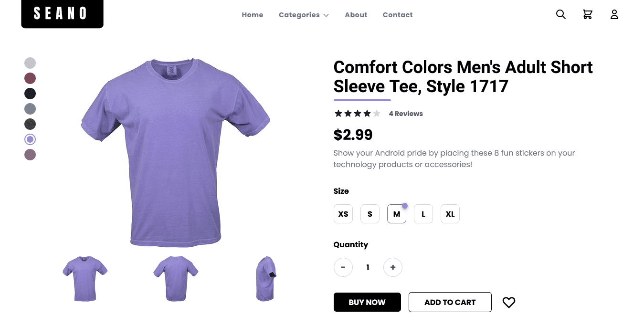Select the maroon color swatch

pyautogui.click(x=30, y=78)
